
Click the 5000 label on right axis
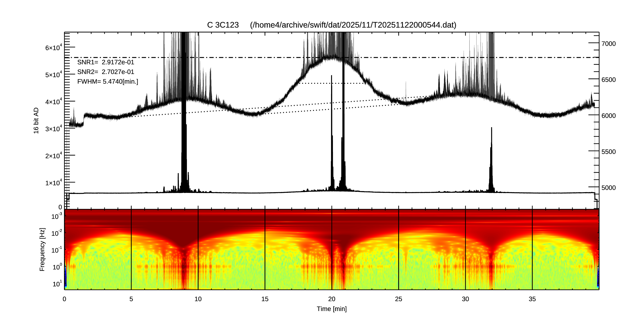609,188
